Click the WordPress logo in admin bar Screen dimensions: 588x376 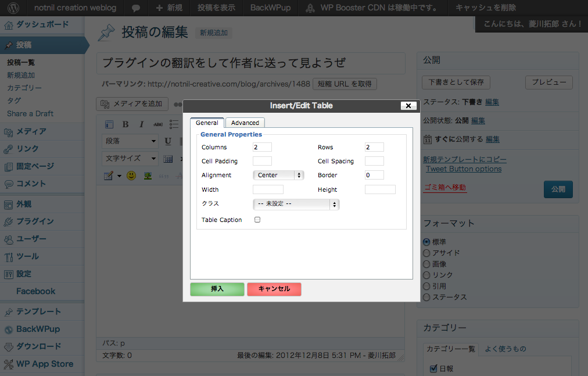tap(13, 8)
